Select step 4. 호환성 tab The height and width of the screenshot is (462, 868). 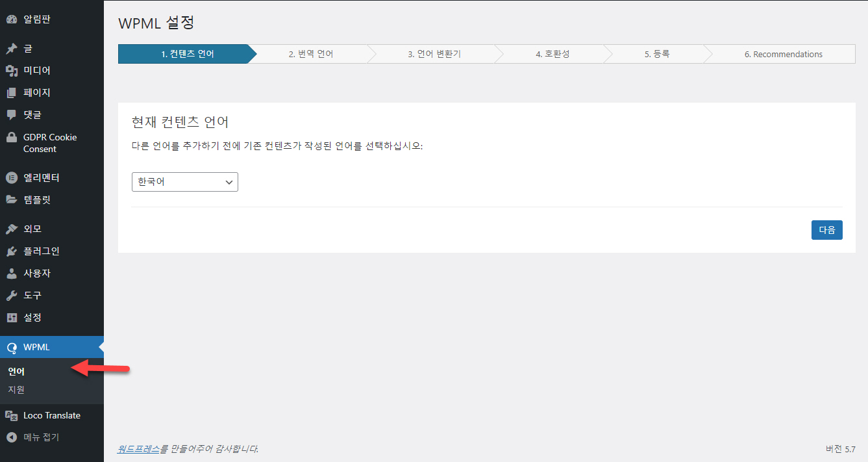(x=552, y=54)
